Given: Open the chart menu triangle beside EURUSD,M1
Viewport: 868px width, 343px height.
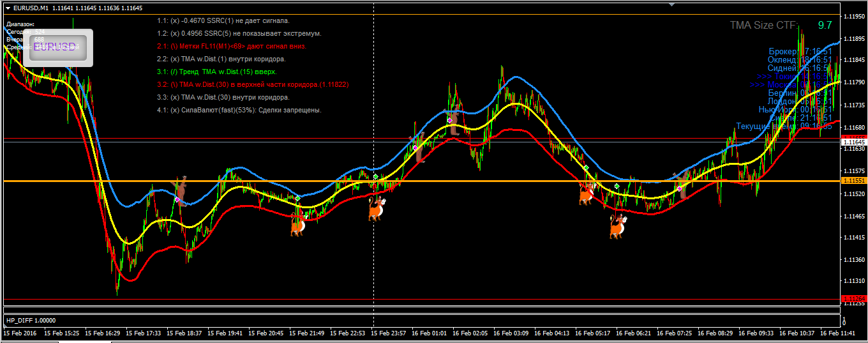Looking at the screenshot, I should point(7,8).
